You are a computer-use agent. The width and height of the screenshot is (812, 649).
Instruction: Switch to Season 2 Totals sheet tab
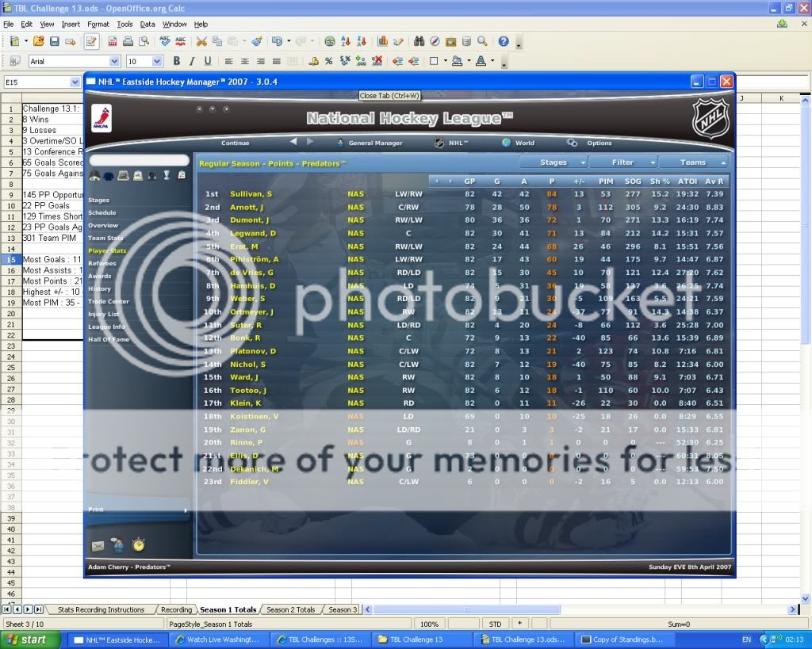290,609
